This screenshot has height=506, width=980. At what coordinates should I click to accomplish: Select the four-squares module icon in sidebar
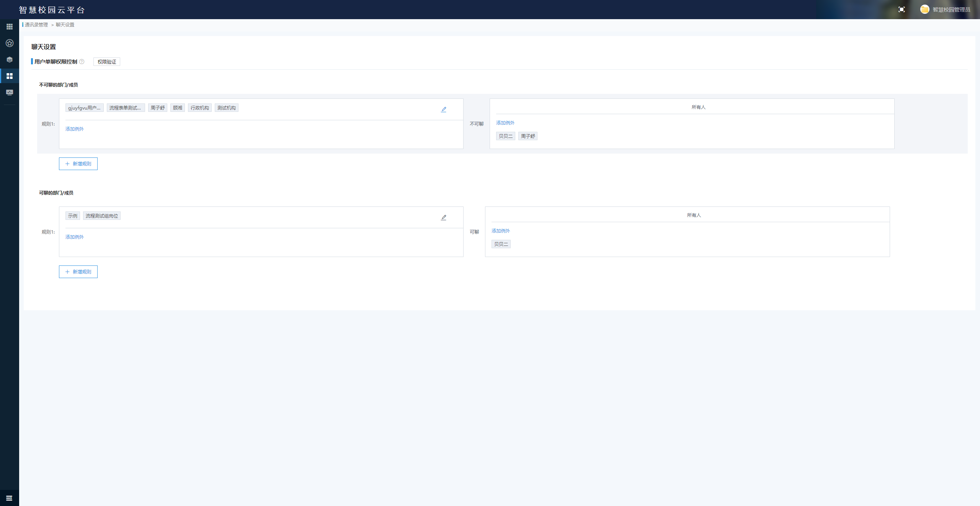pos(10,76)
